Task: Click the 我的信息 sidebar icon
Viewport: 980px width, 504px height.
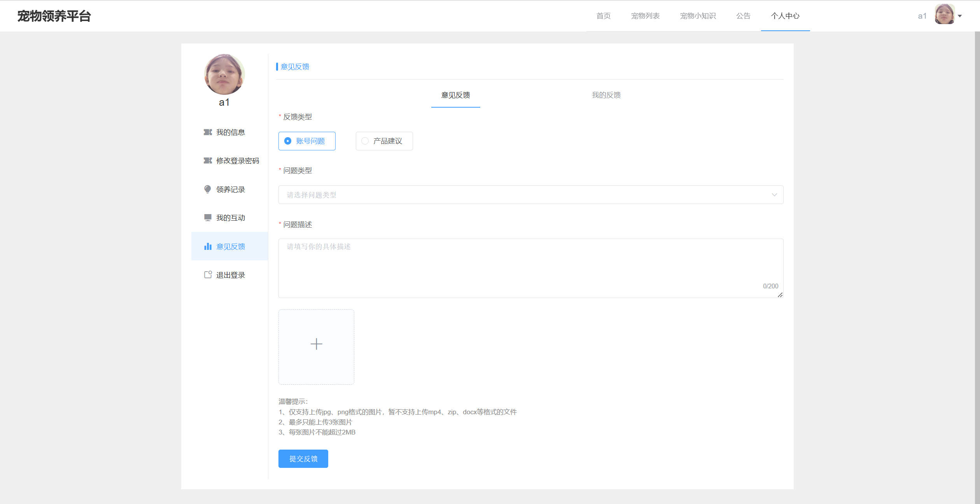Action: click(x=208, y=132)
